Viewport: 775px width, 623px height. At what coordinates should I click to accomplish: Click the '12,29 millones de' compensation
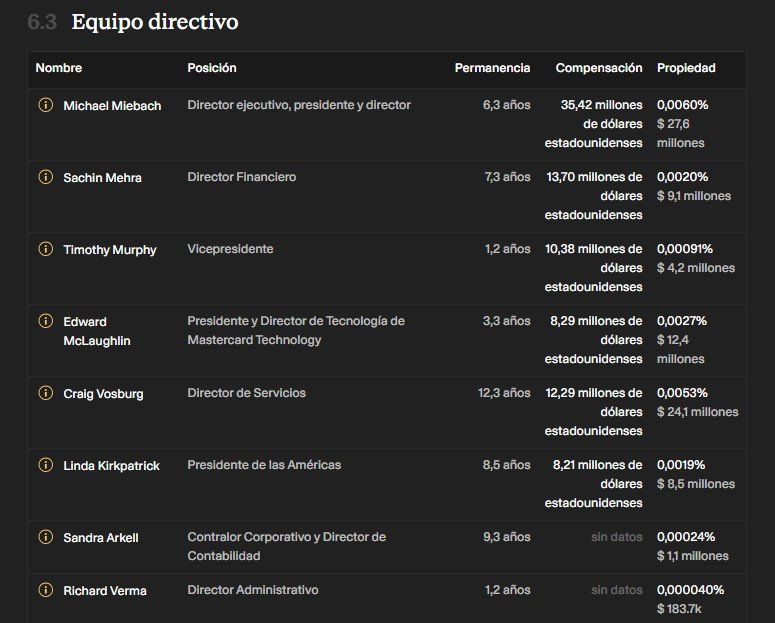[x=594, y=393]
